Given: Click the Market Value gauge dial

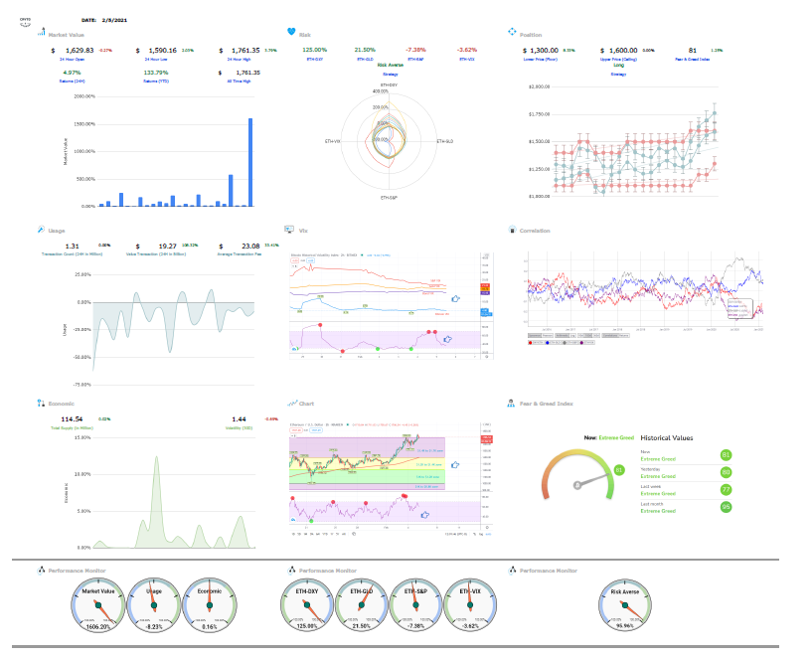Looking at the screenshot, I should pyautogui.click(x=97, y=605).
